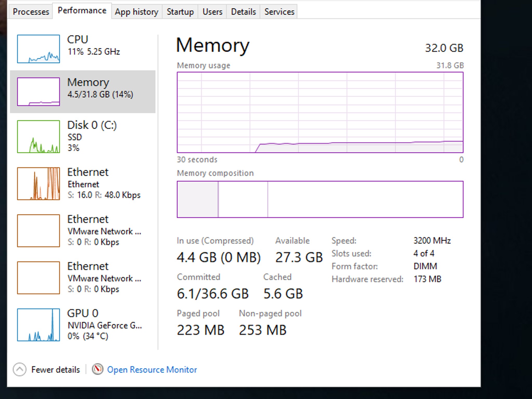The height and width of the screenshot is (399, 532).
Task: Click the large Memory usage graph
Action: coord(320,112)
